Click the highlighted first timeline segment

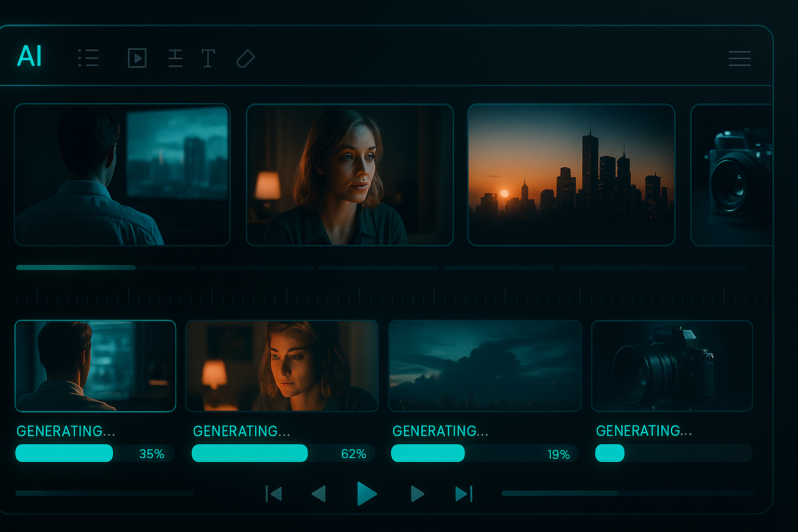click(76, 268)
